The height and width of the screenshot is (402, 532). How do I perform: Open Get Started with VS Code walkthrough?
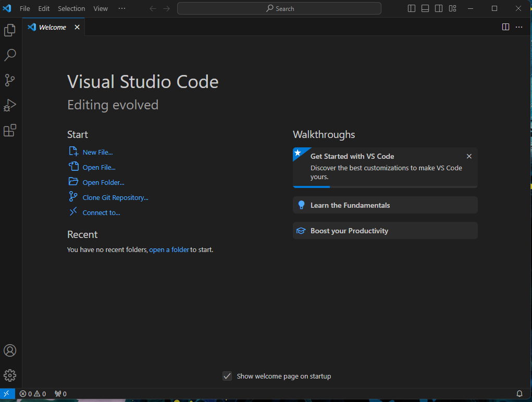[385, 168]
